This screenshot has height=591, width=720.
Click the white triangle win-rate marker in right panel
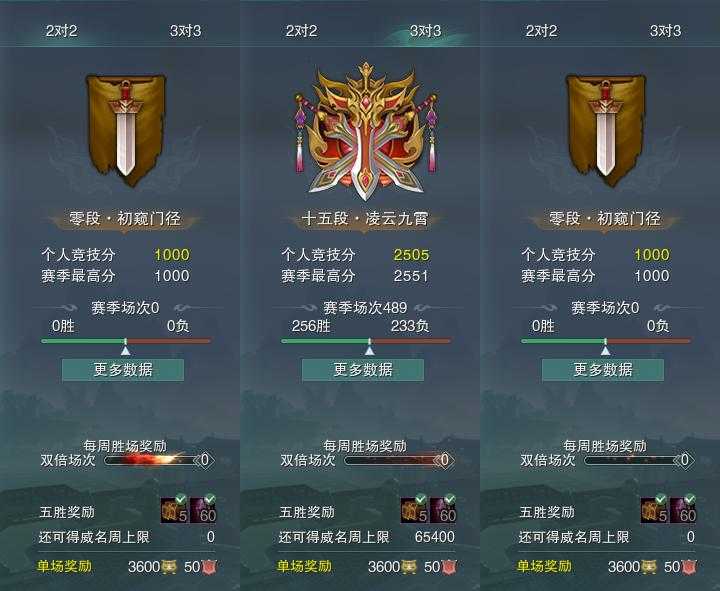click(x=606, y=351)
